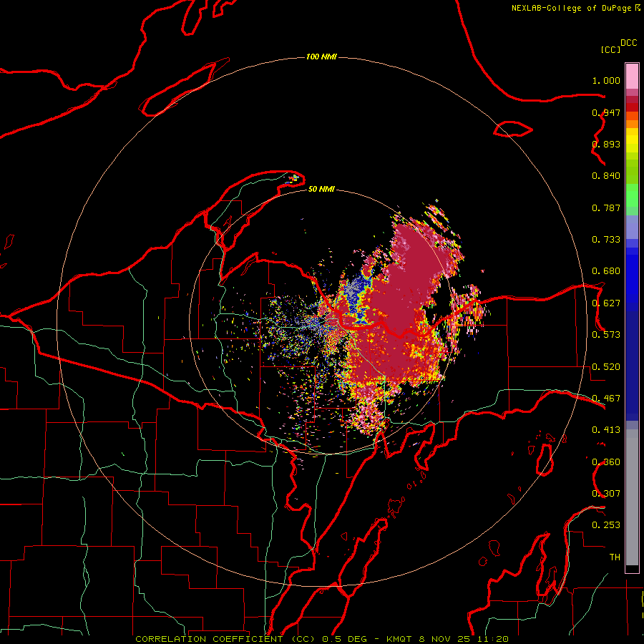The width and height of the screenshot is (644, 644).
Task: Click the 0.893 scale value
Action: pyautogui.click(x=606, y=144)
